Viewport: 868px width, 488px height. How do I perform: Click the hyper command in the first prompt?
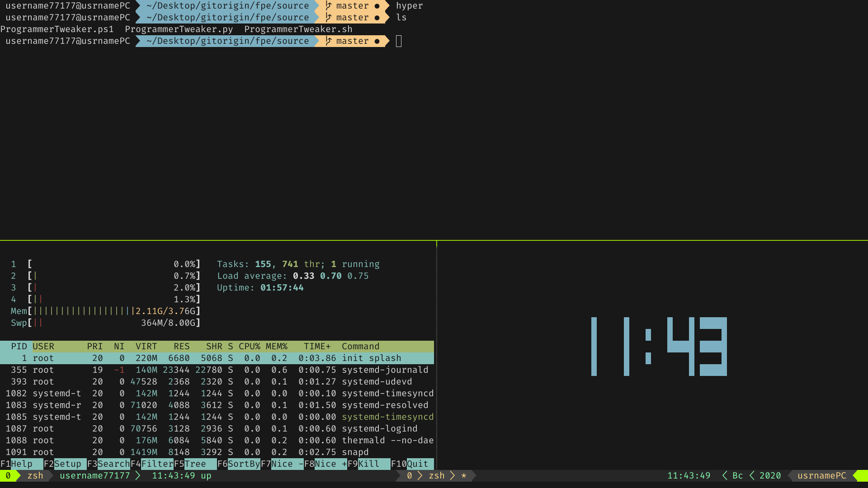[x=410, y=6]
